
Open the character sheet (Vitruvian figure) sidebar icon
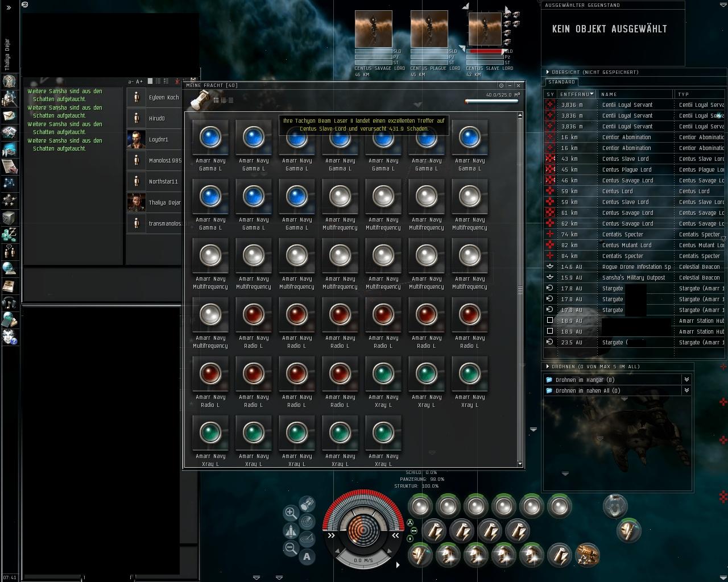[10, 81]
